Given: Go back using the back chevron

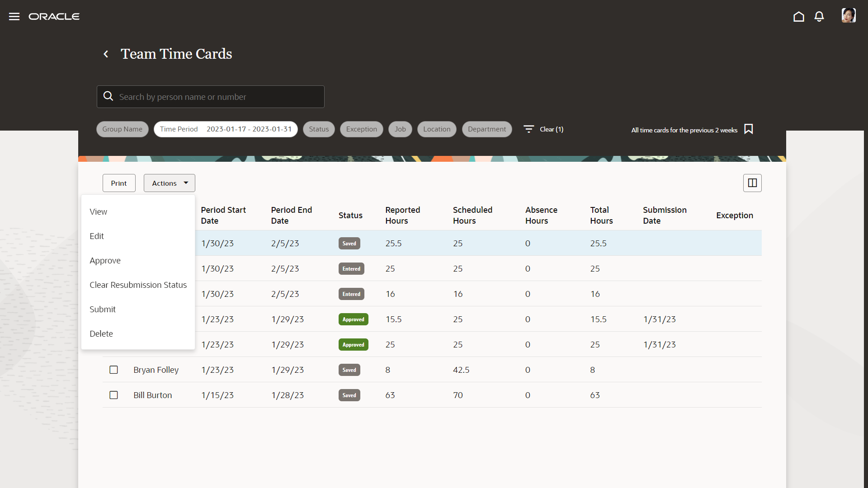Looking at the screenshot, I should [x=106, y=54].
